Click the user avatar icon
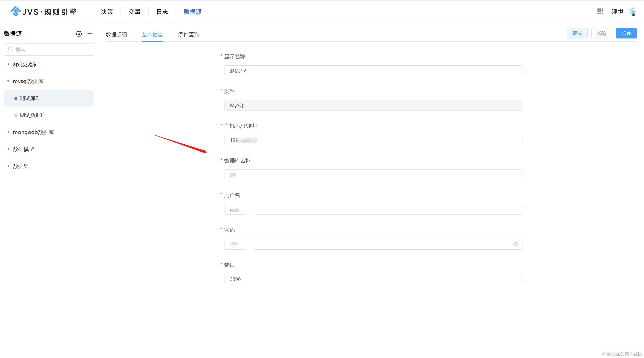 point(632,12)
